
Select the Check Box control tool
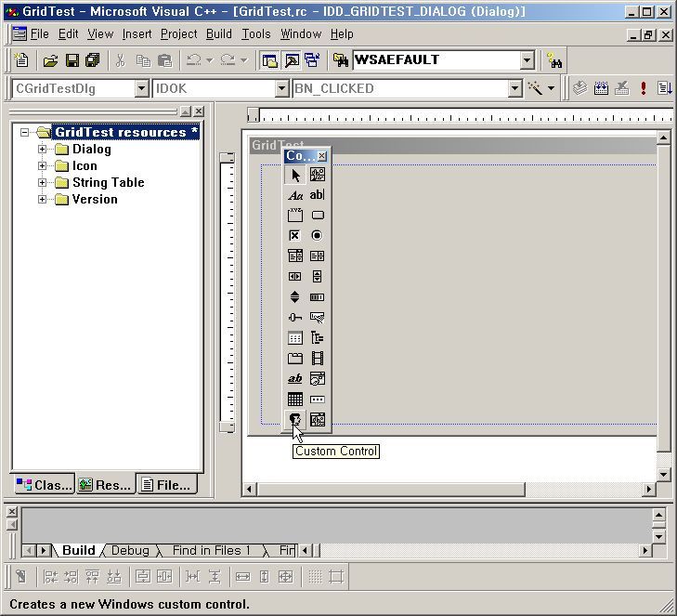294,236
